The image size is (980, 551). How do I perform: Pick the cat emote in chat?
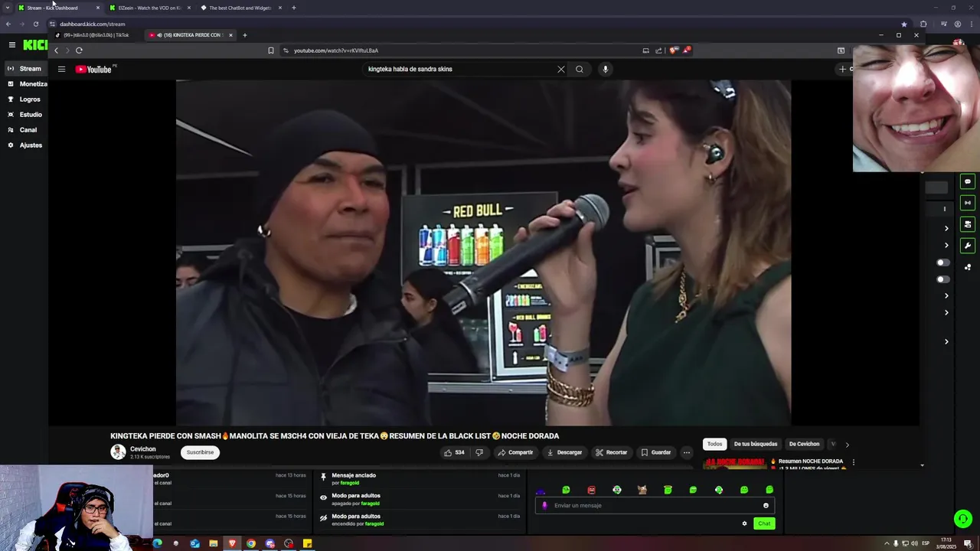[x=642, y=490]
